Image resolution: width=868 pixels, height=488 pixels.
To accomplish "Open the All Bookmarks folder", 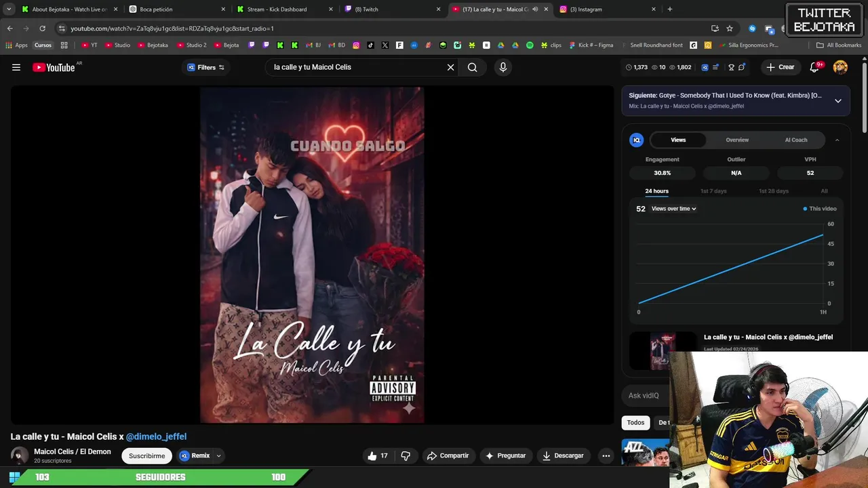I will tap(839, 45).
